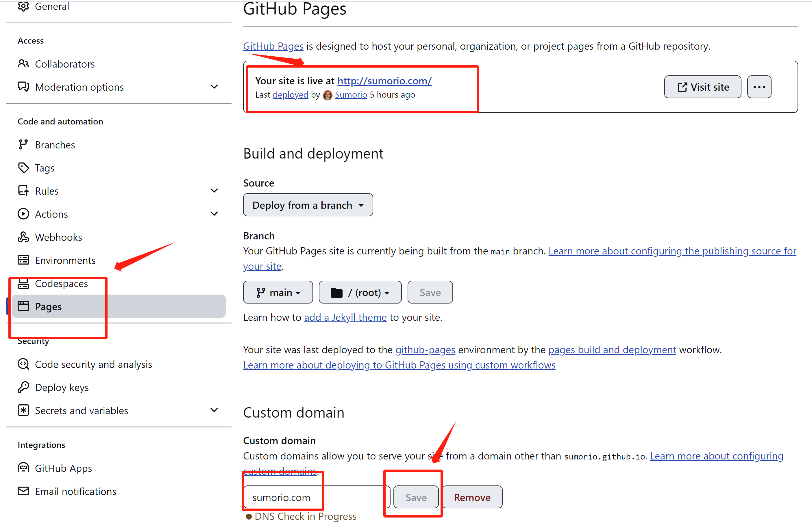The height and width of the screenshot is (523, 812).
Task: Click Sumorio's avatar image
Action: [x=327, y=95]
